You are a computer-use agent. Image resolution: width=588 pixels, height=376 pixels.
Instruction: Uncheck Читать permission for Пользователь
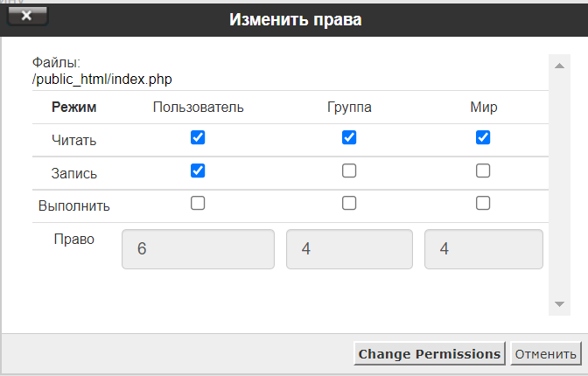click(198, 138)
